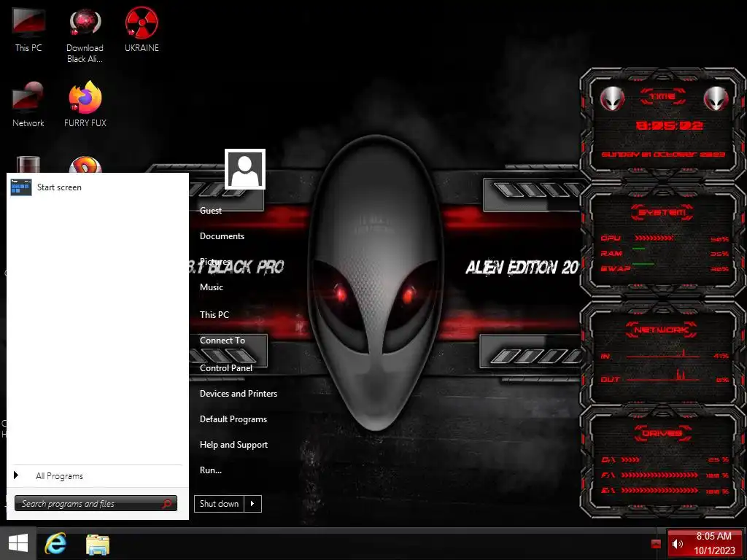Click the Shut down button

[219, 504]
